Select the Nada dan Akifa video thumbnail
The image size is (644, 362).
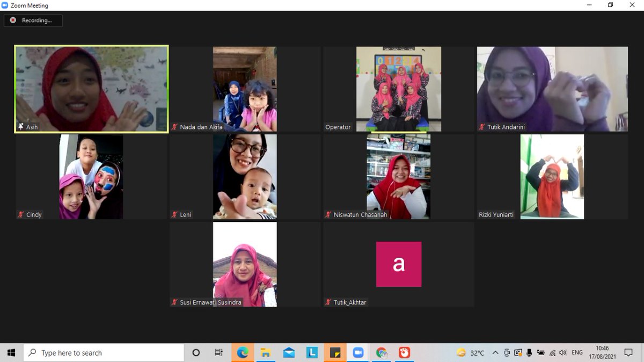pyautogui.click(x=245, y=89)
